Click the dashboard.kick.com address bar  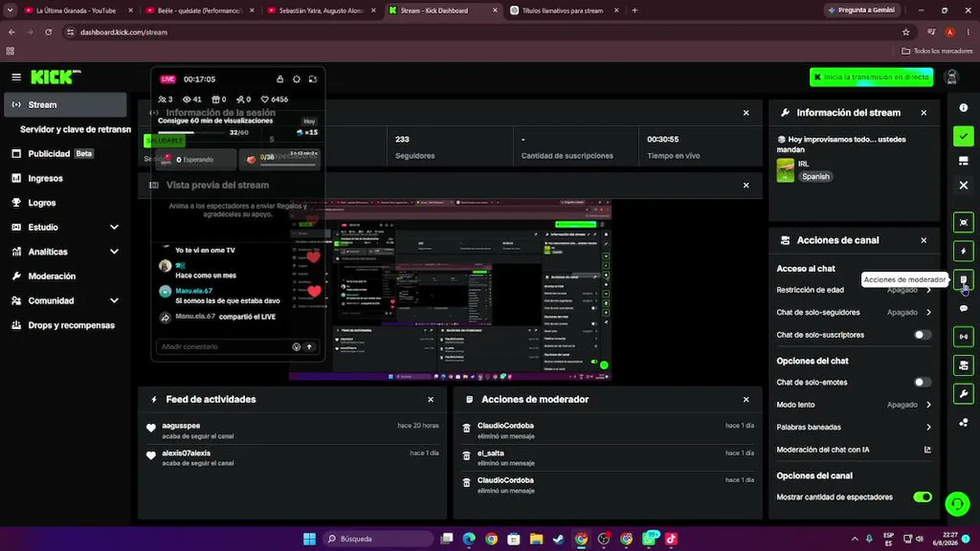(482, 32)
